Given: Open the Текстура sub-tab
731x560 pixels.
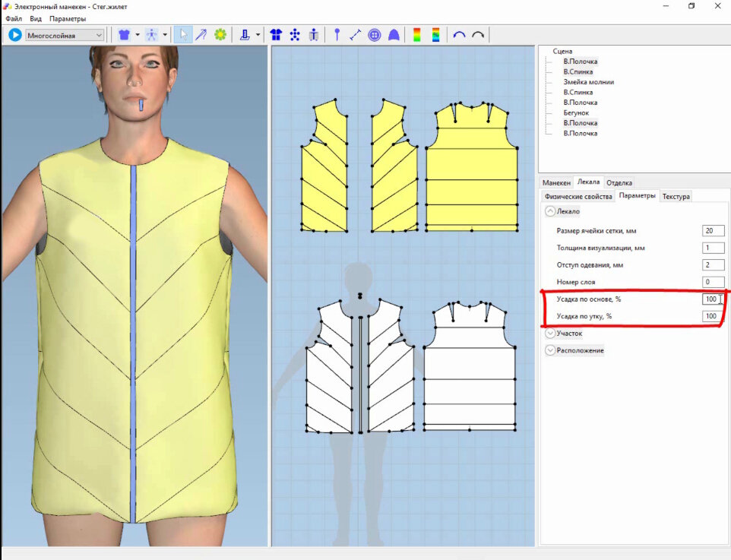Looking at the screenshot, I should click(x=676, y=197).
